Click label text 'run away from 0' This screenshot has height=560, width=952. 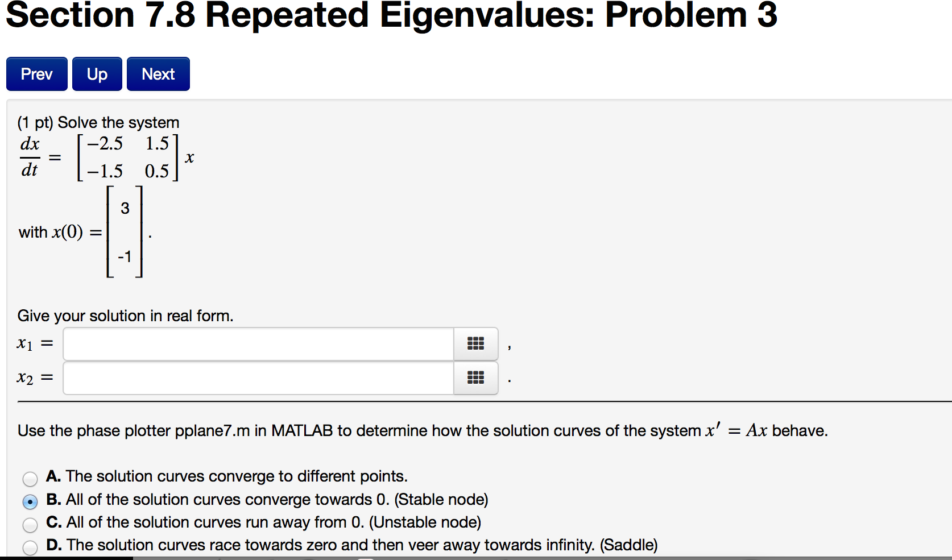[x=274, y=522]
